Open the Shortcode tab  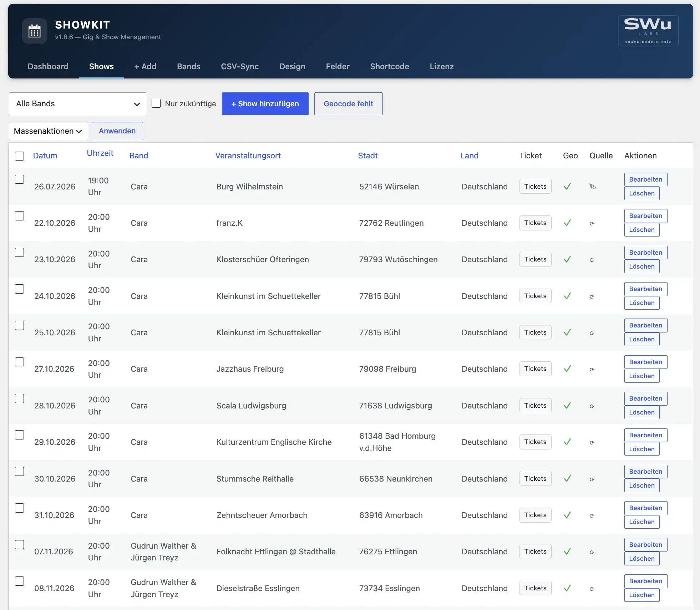(x=390, y=66)
